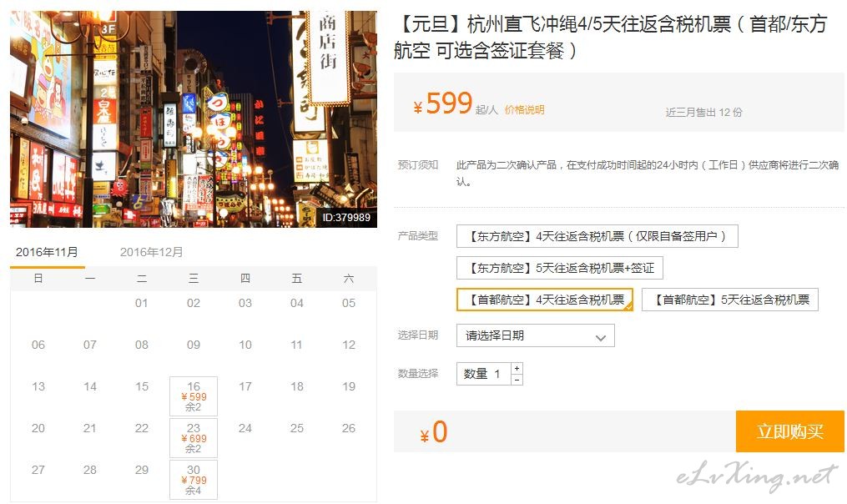Switch to the 2016年12月 calendar tab
Screen dimensions: 847x504
pos(151,252)
